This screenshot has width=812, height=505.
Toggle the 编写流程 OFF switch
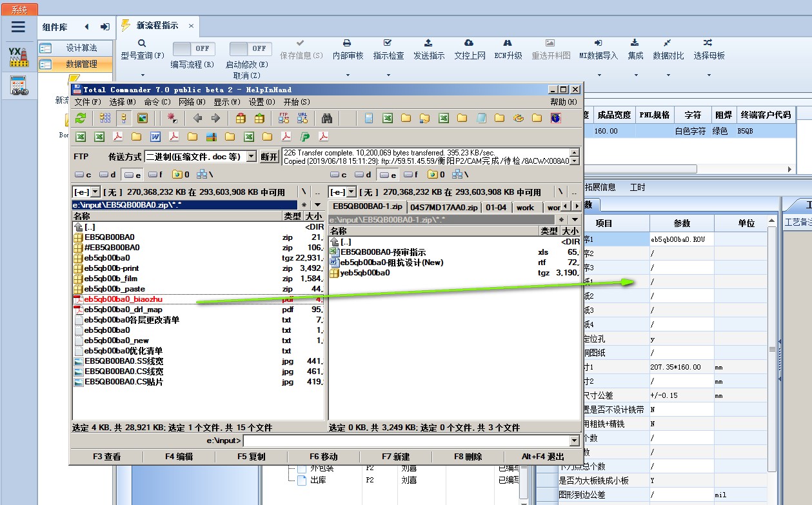click(194, 48)
